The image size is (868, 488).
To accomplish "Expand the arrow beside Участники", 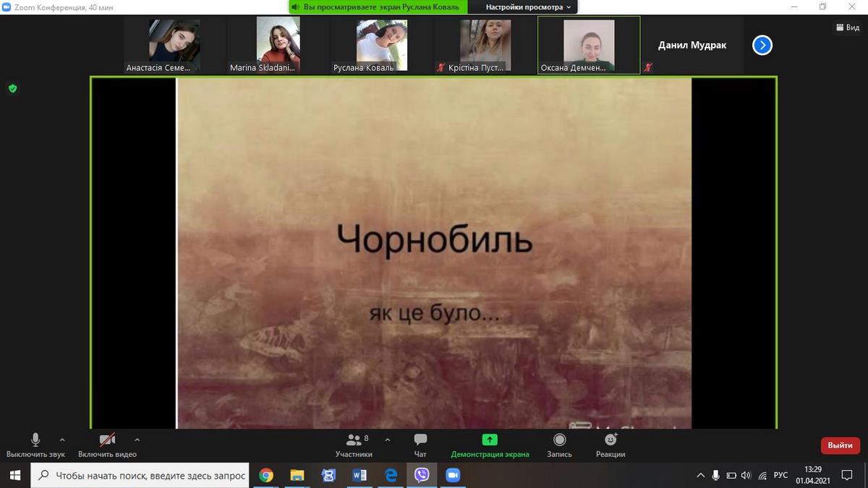I will (388, 439).
